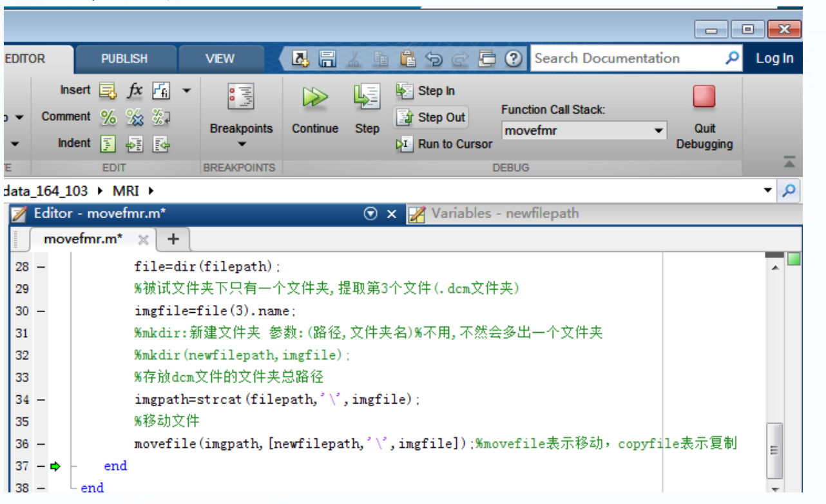Screen dimensions: 826x504
Task: Click comment '%mkdir(newfilepath,imgfile);' on line 32
Action: pos(243,355)
